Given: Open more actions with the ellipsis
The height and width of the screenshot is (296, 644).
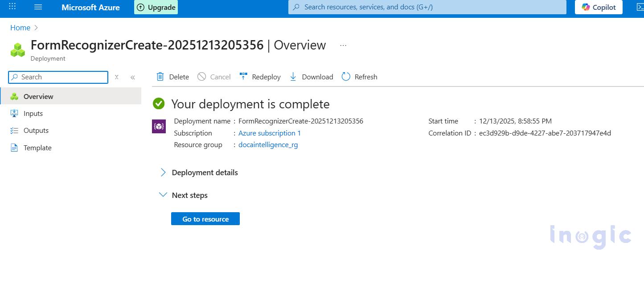Looking at the screenshot, I should 343,45.
